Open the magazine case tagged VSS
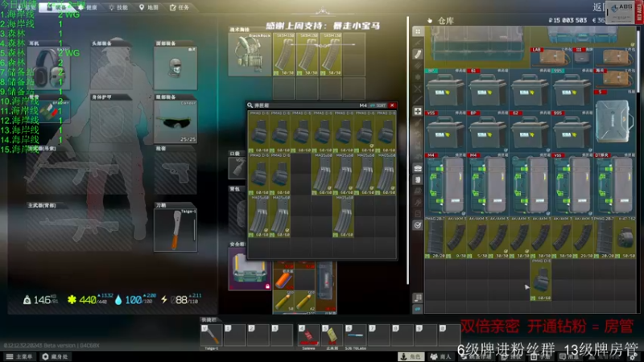Screen dimensions: 644x362 572,184
